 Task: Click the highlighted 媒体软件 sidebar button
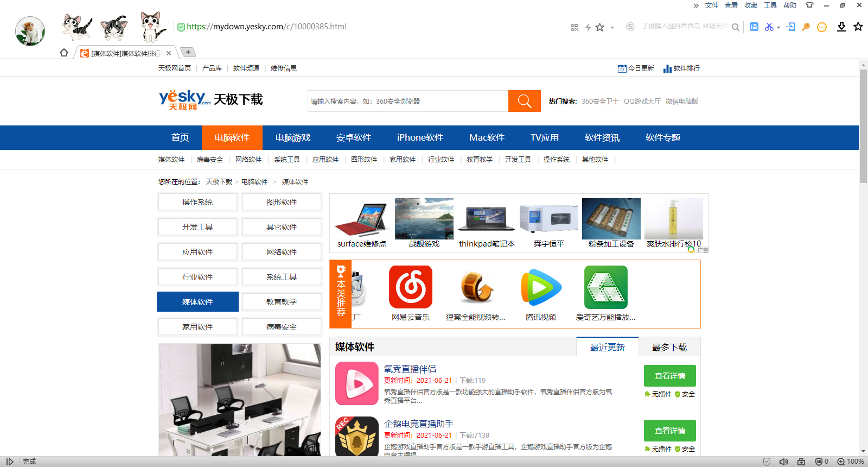tap(197, 302)
